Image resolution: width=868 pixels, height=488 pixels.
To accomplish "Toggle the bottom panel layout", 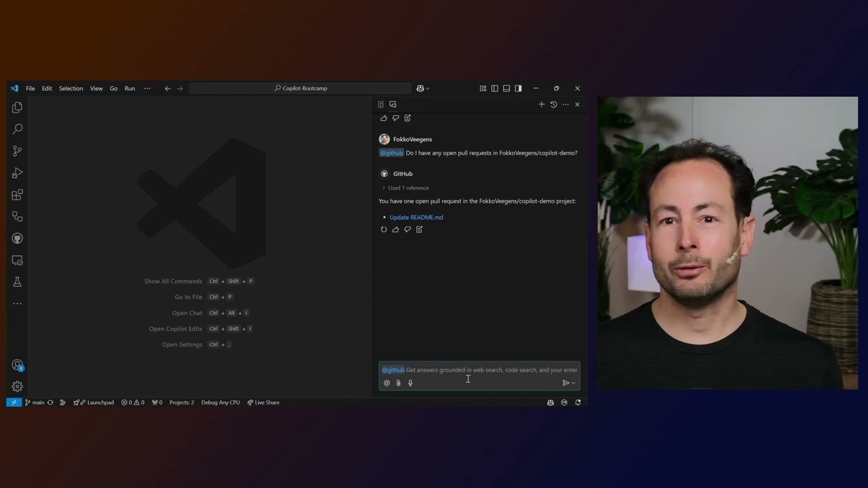I will (506, 88).
